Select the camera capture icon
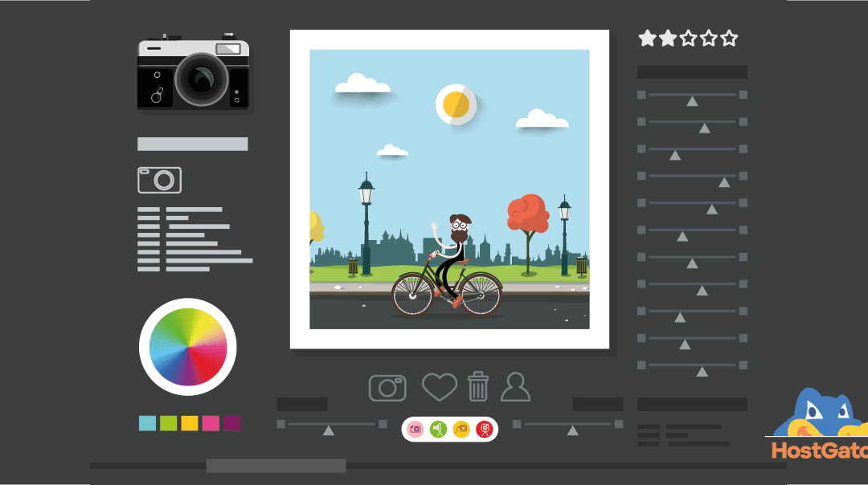868x485 pixels. (387, 386)
